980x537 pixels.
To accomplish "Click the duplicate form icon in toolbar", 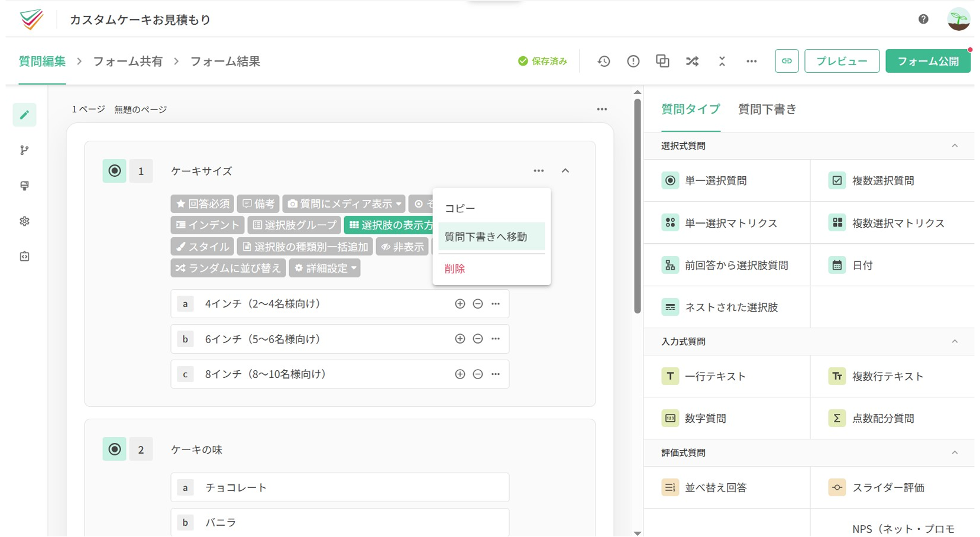I will pos(662,61).
